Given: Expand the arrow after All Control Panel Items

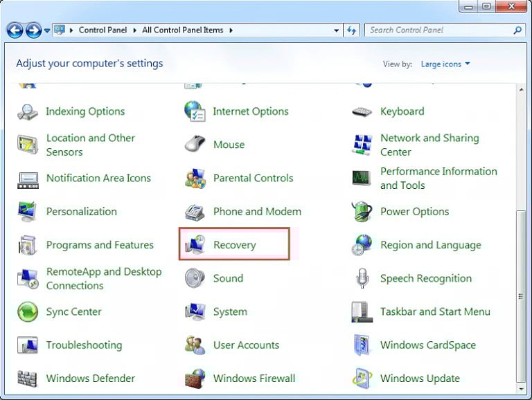Looking at the screenshot, I should 231,30.
